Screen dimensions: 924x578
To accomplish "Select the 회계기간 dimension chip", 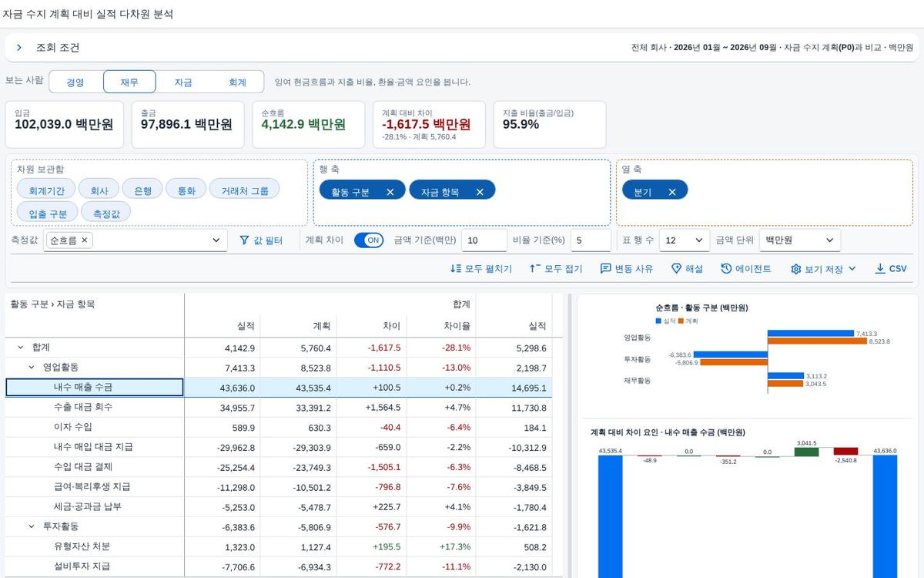I will pyautogui.click(x=46, y=190).
